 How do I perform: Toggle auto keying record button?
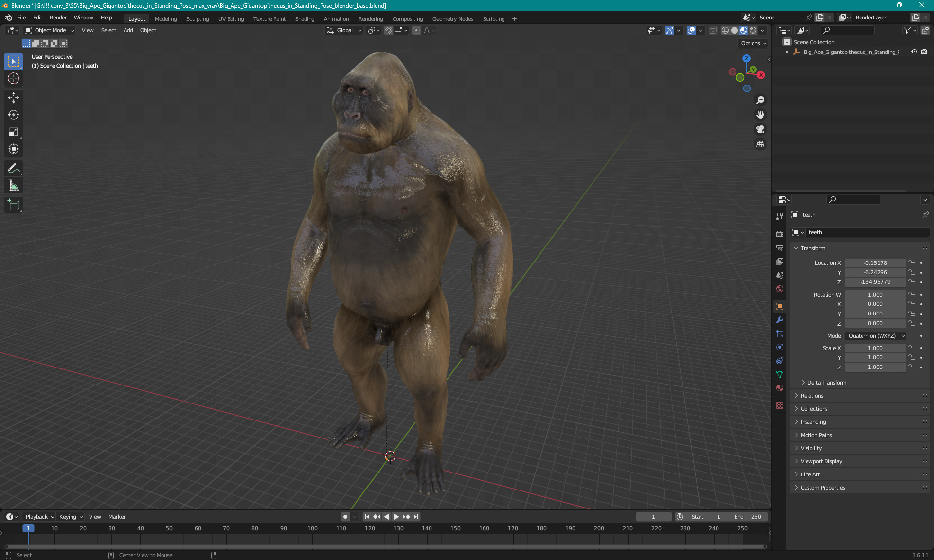coord(345,517)
